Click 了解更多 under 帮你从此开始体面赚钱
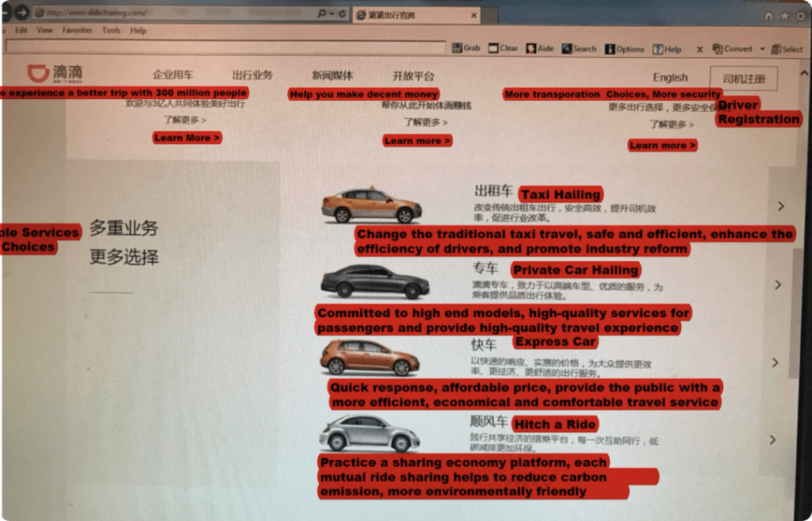This screenshot has height=521, width=812. pos(426,122)
